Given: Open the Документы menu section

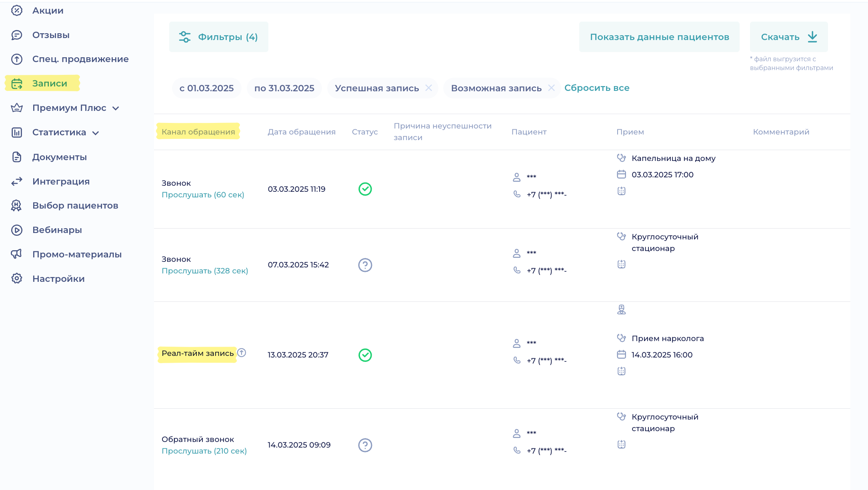Looking at the screenshot, I should click(x=59, y=157).
